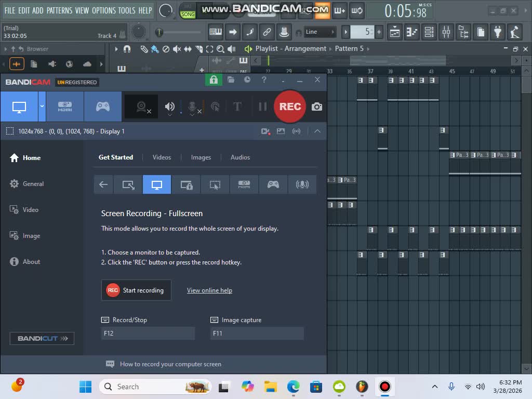Toggle the orange transport button under the Bandicam watermark
The image size is (532, 399).
[322, 10]
